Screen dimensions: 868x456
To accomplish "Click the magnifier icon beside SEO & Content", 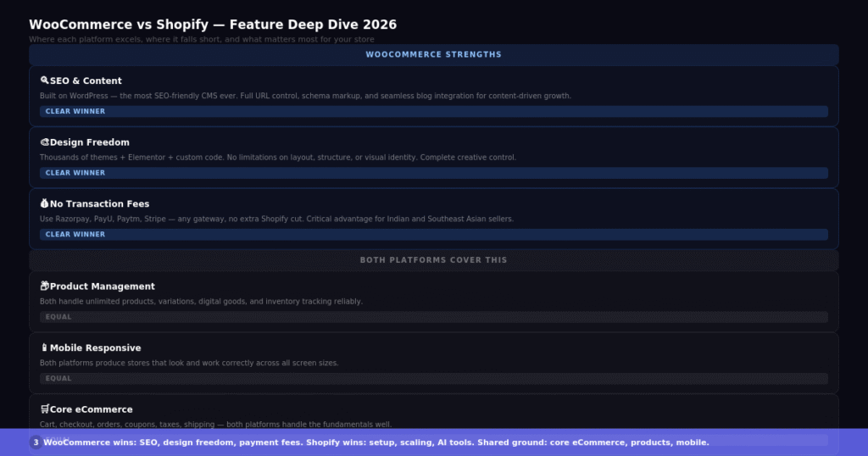I will (44, 81).
